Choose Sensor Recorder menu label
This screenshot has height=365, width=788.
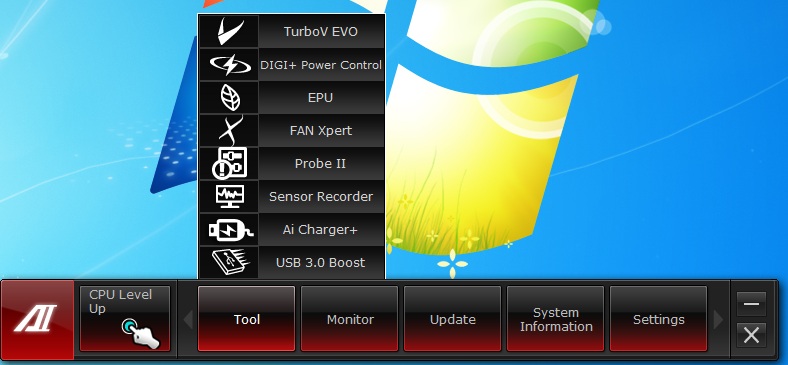click(321, 197)
